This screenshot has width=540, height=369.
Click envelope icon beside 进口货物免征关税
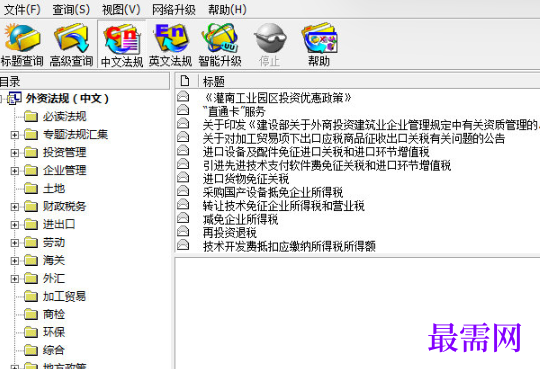(183, 177)
